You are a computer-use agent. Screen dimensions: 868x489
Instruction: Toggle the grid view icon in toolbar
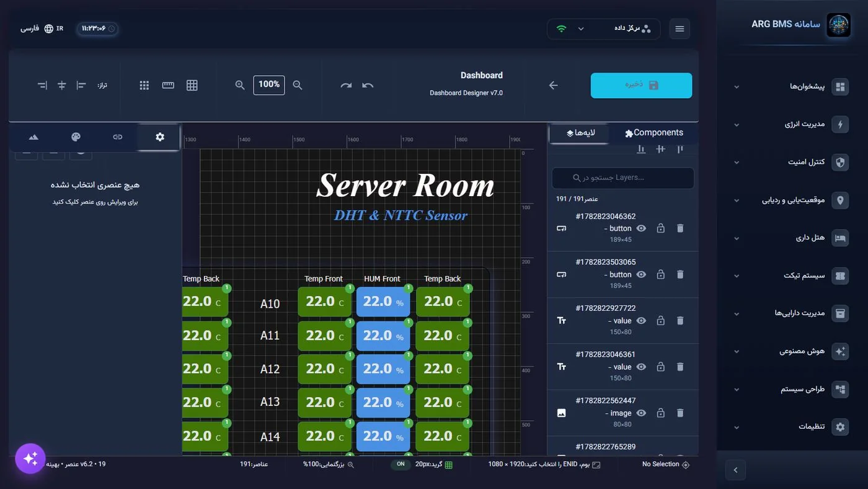192,86
